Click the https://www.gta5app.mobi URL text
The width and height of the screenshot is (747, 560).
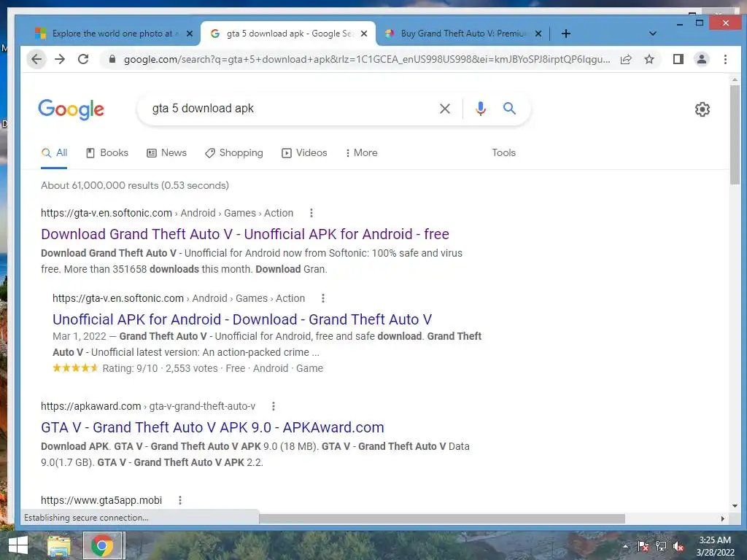point(101,500)
